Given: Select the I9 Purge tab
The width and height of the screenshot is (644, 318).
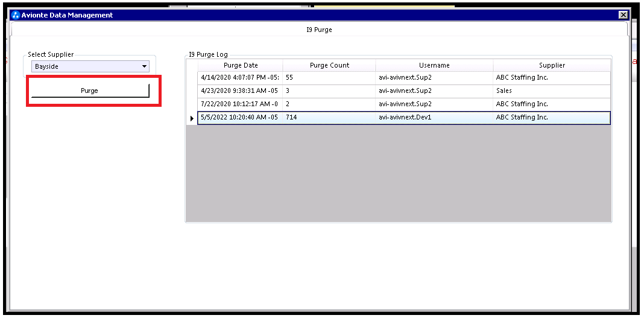Looking at the screenshot, I should [319, 30].
